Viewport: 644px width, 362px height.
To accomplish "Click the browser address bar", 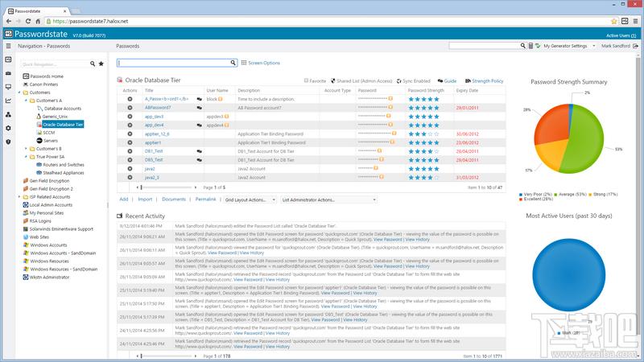I will point(327,21).
